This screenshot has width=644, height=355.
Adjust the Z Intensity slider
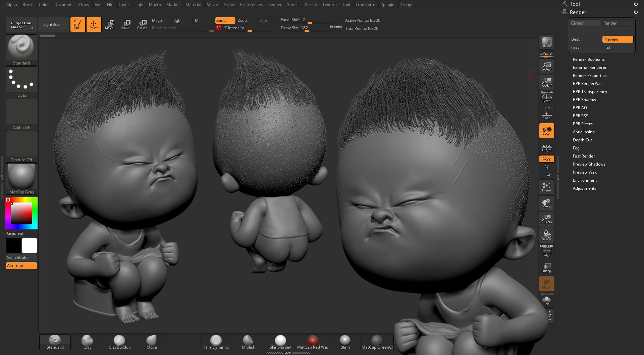(x=247, y=28)
